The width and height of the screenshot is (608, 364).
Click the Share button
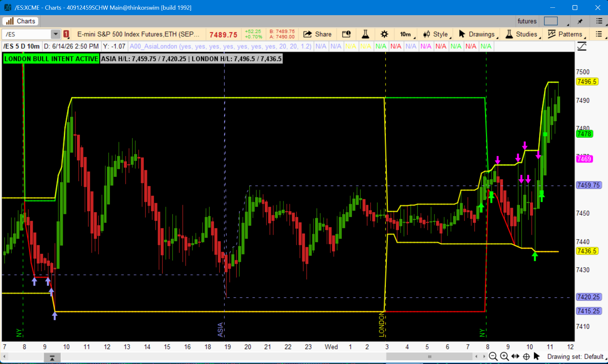tap(318, 34)
